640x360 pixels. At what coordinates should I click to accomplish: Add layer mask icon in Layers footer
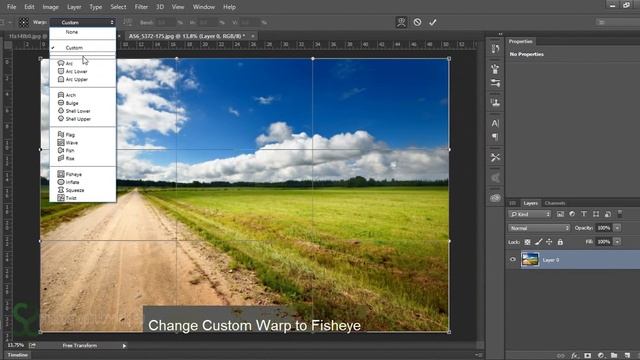pyautogui.click(x=588, y=356)
